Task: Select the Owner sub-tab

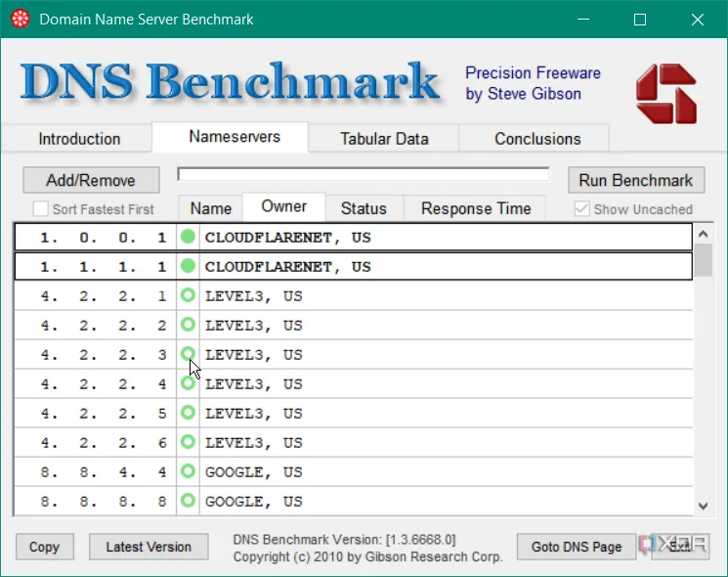Action: [283, 206]
